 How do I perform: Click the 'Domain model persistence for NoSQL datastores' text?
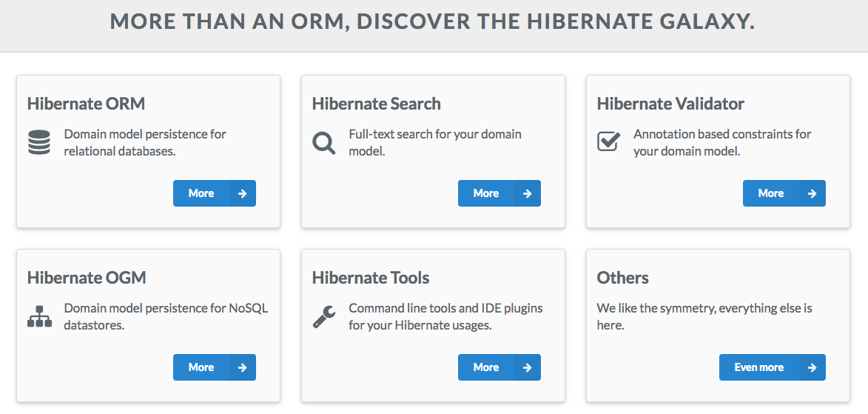pyautogui.click(x=166, y=316)
